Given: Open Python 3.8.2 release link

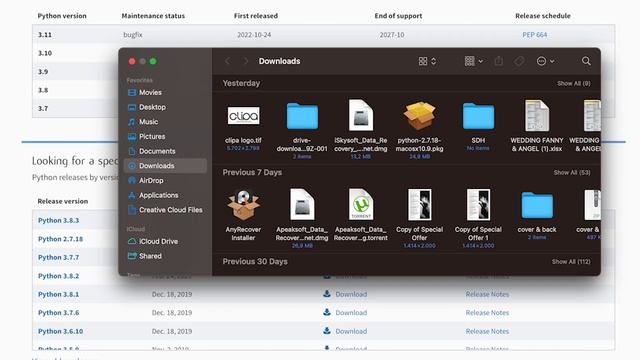Looking at the screenshot, I should pos(58,276).
